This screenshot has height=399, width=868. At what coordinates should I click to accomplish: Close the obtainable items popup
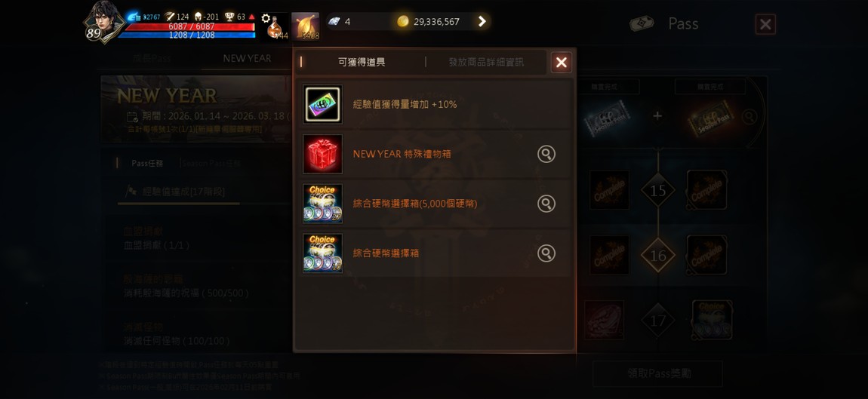click(x=562, y=63)
